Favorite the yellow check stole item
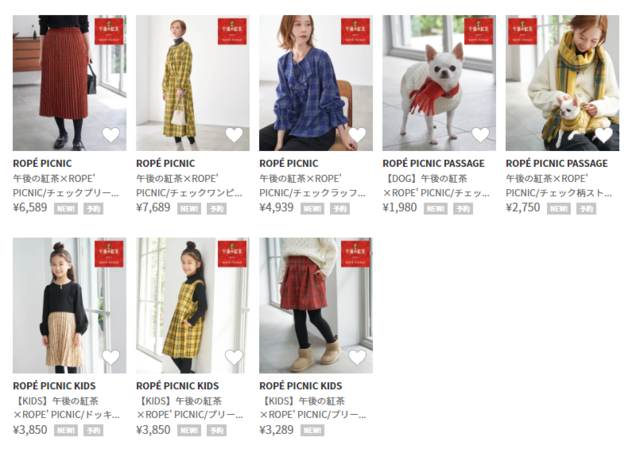Viewport: 640px width, 449px height. pos(604,135)
